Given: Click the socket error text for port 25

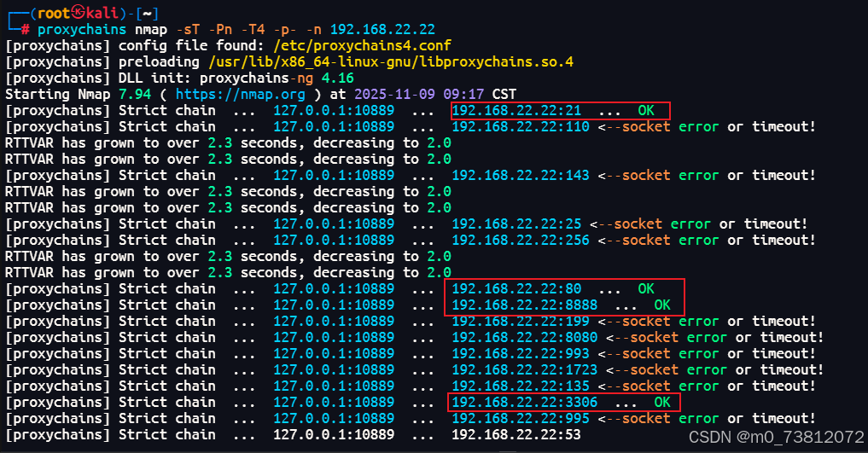Looking at the screenshot, I should [699, 224].
